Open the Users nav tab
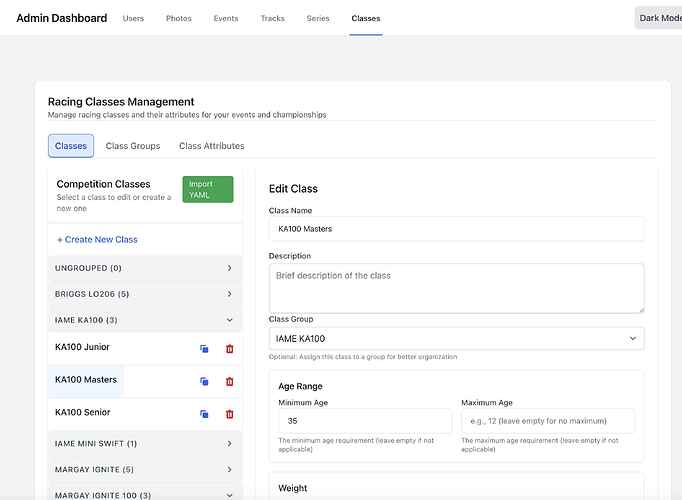Image resolution: width=682 pixels, height=500 pixels. coord(133,18)
